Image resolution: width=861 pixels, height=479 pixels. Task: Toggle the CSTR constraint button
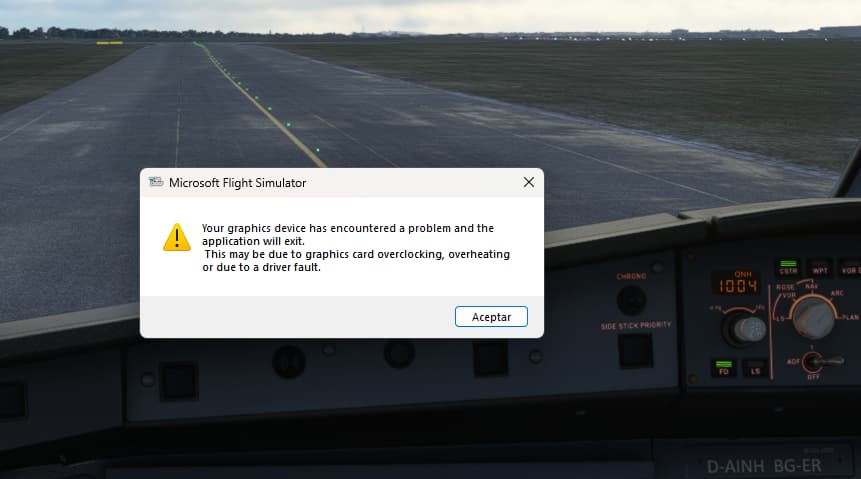tap(788, 268)
